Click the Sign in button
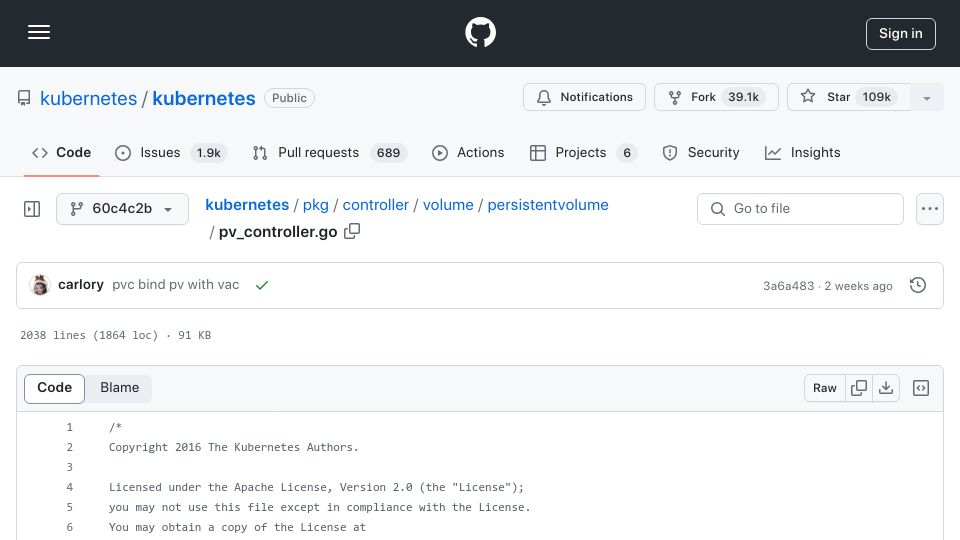The height and width of the screenshot is (540, 960). [901, 34]
